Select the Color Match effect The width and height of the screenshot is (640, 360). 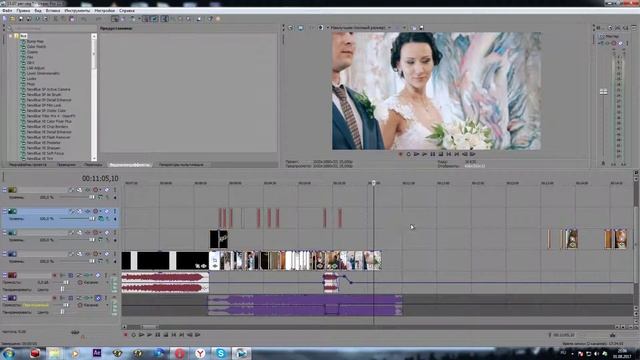pyautogui.click(x=36, y=47)
